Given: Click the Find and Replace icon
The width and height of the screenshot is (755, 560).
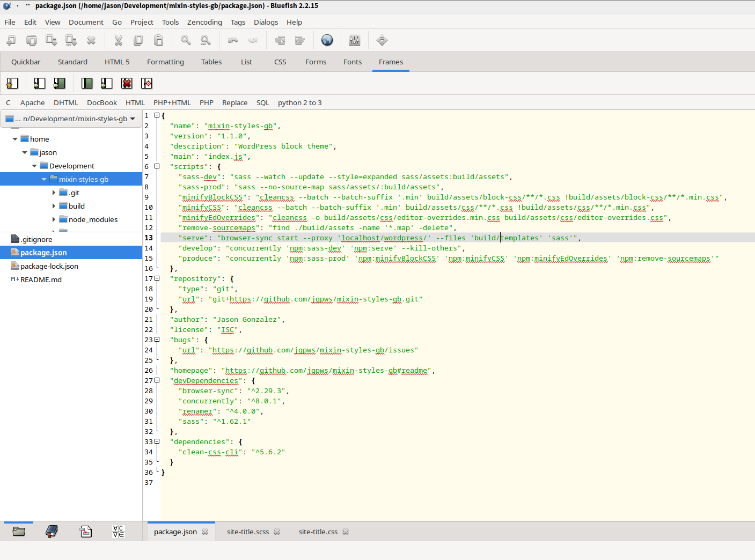Looking at the screenshot, I should (206, 40).
